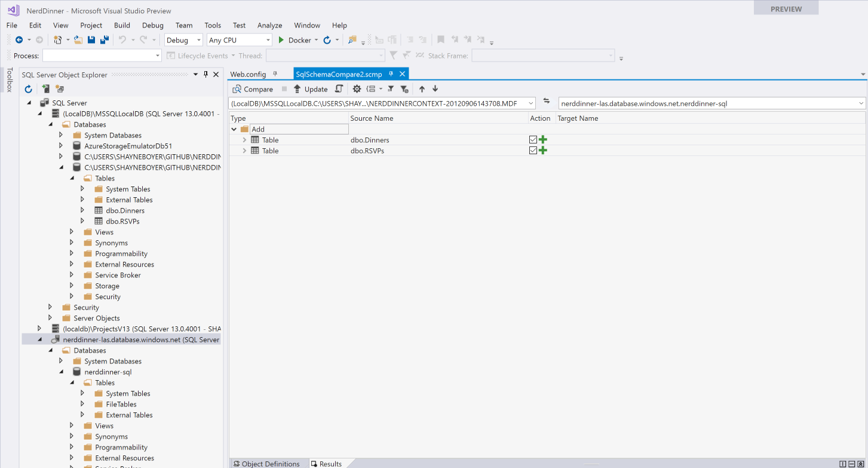Click the Add SQL Server icon
The width and height of the screenshot is (868, 468).
pos(45,89)
